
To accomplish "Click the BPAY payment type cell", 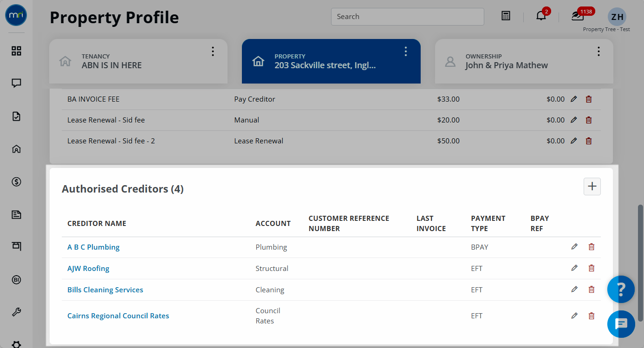I will (x=480, y=247).
